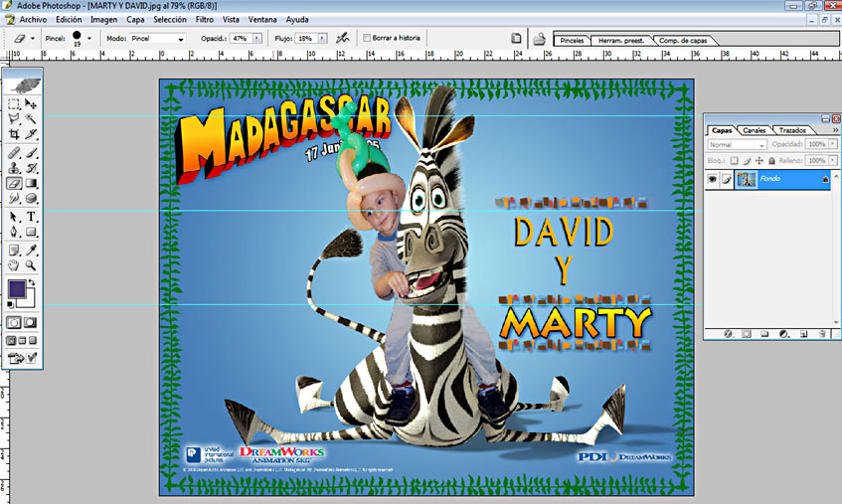
Task: Select the Crop tool
Action: pyautogui.click(x=14, y=133)
